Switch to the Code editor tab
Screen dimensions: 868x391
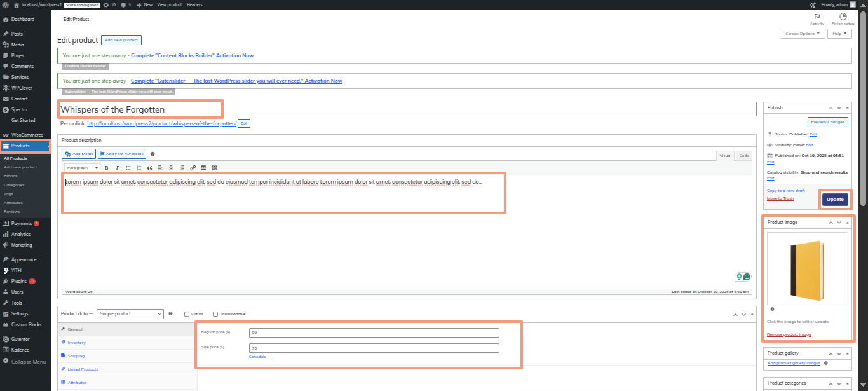point(743,155)
